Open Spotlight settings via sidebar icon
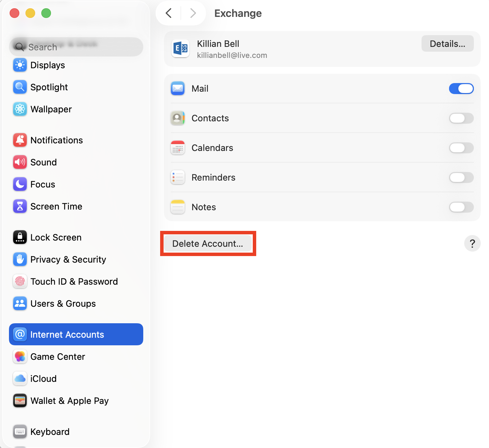This screenshot has height=448, width=489. (20, 87)
